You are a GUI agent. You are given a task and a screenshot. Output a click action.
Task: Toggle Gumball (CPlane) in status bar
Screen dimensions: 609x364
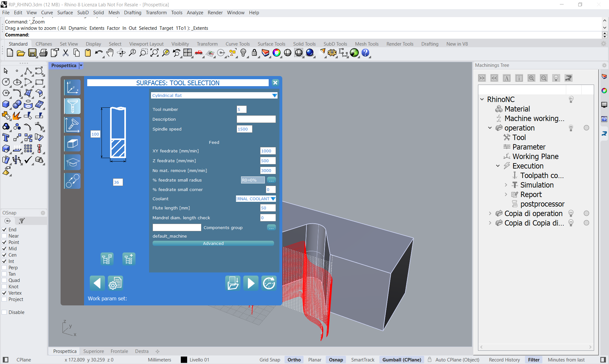(x=402, y=360)
